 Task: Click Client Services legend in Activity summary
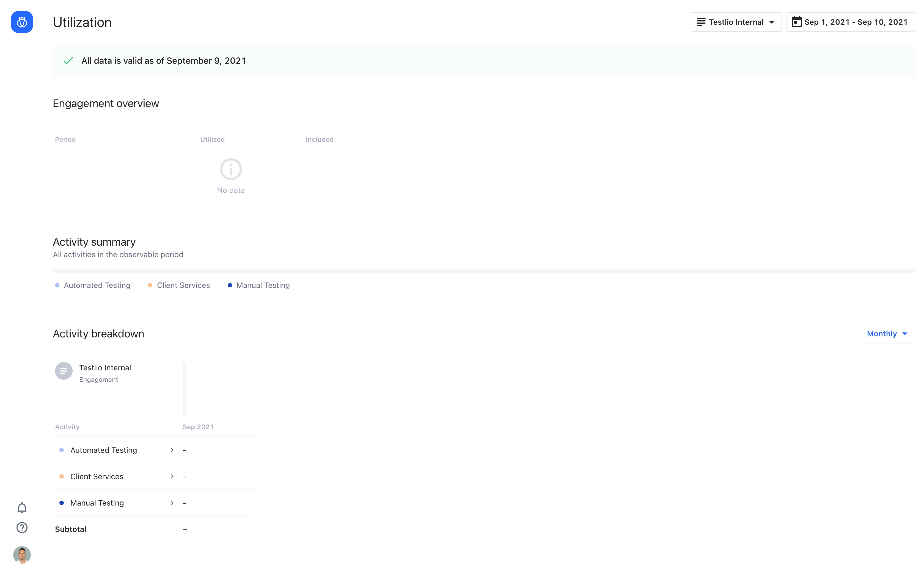click(183, 285)
